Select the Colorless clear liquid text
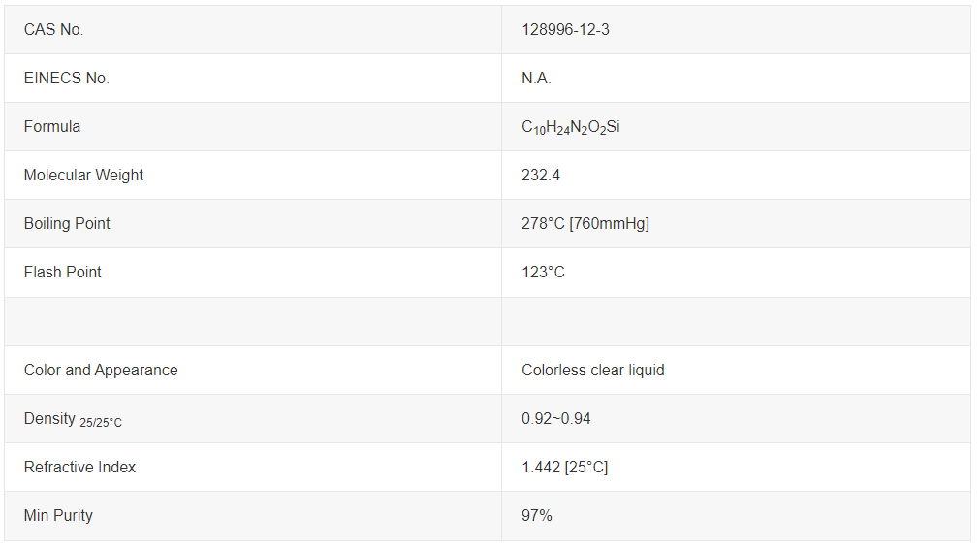The image size is (980, 552). (592, 370)
